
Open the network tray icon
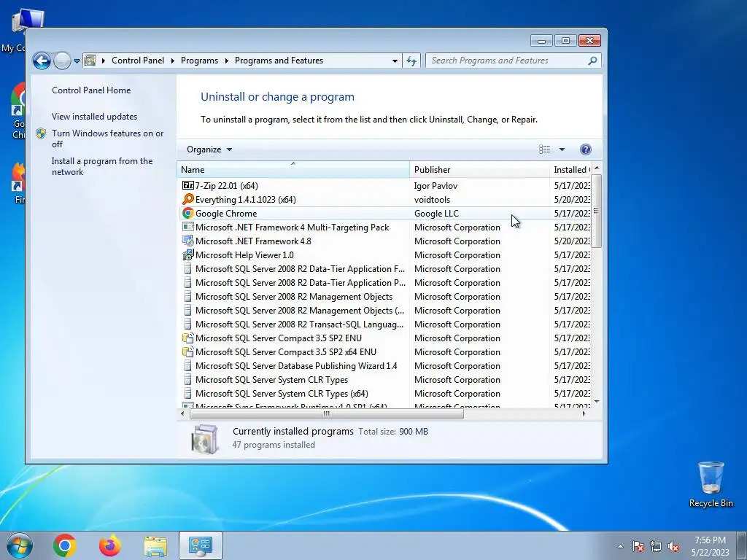[x=656, y=546]
